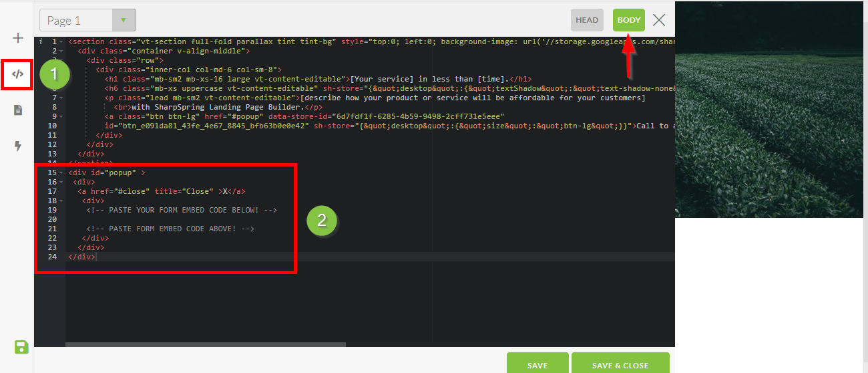Click the plus icon to add content
The width and height of the screenshot is (868, 373).
click(18, 38)
